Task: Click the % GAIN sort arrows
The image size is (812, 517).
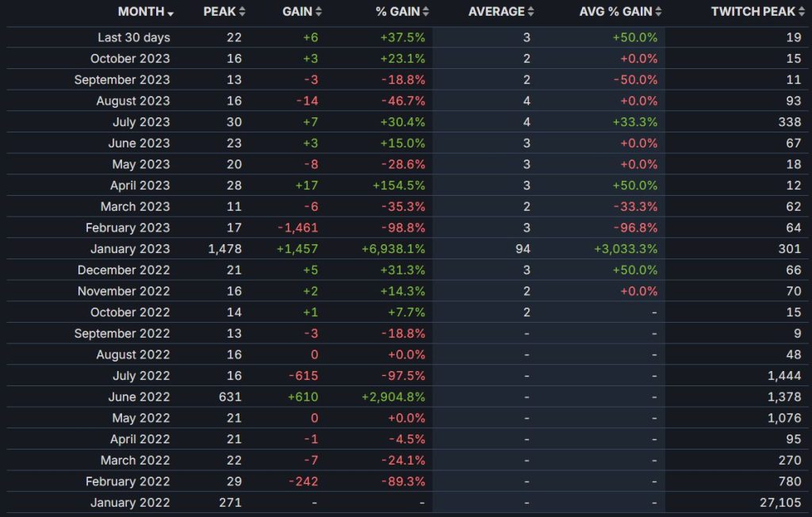Action: pos(423,12)
